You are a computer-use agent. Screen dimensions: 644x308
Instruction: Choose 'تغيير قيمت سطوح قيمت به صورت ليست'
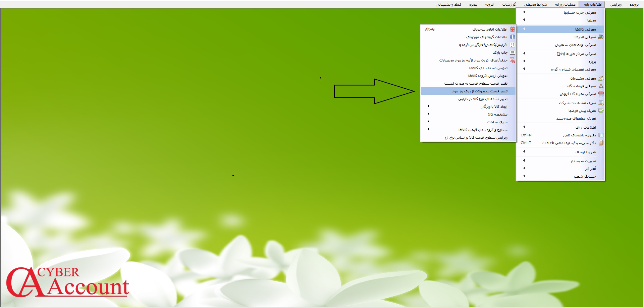tap(468, 83)
